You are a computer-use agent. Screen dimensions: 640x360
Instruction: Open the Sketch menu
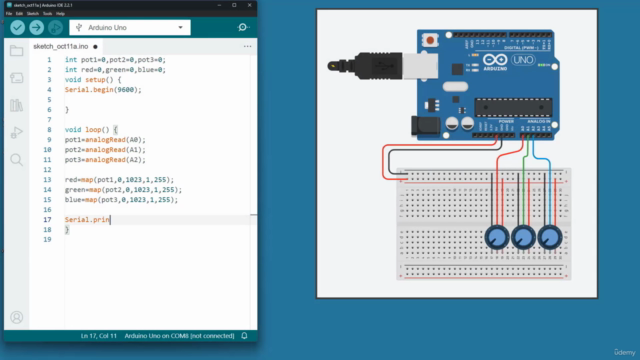33,13
